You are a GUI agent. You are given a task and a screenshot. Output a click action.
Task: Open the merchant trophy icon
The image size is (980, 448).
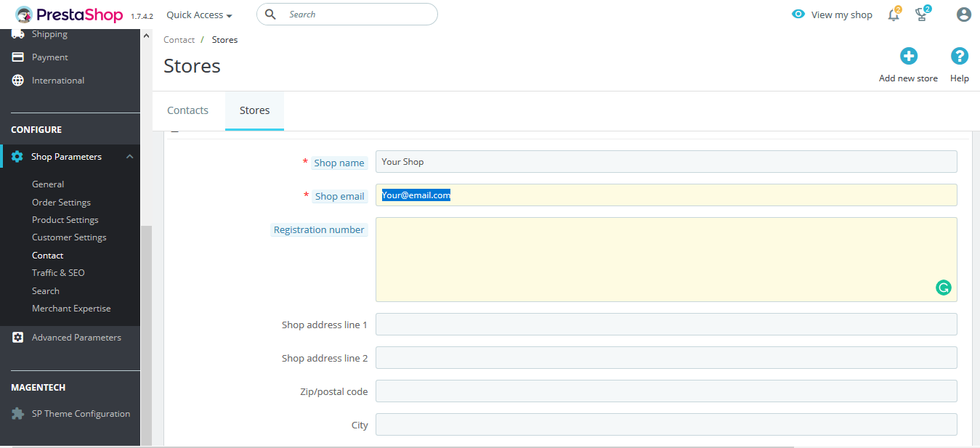pyautogui.click(x=921, y=15)
